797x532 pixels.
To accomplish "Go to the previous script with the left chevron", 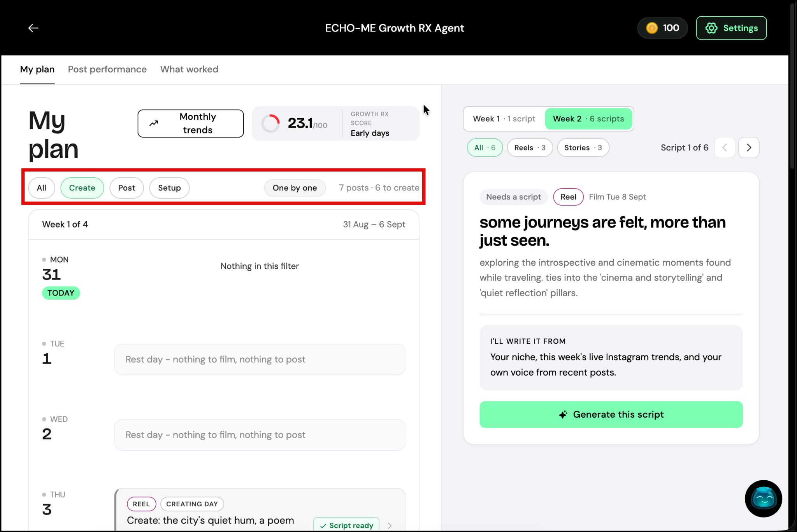I will [725, 147].
